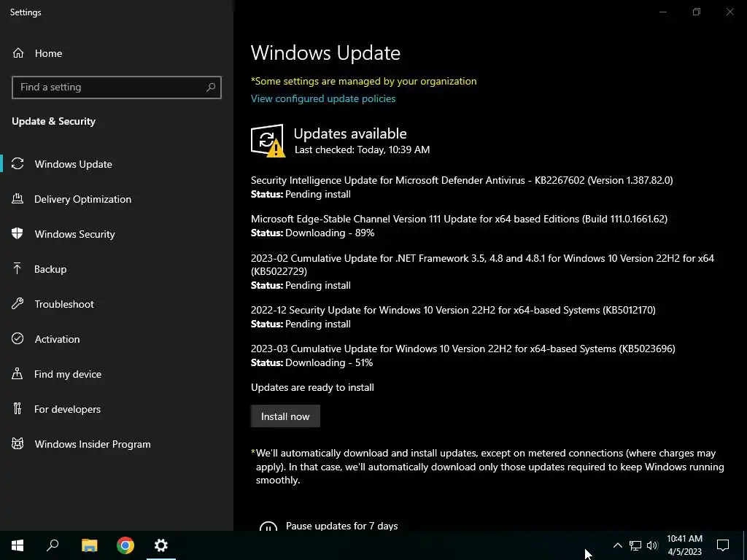Click the Activation checkmark circle icon
747x560 pixels.
click(18, 338)
